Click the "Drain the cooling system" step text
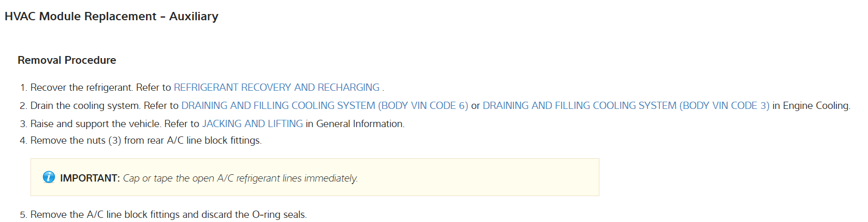The height and width of the screenshot is (222, 868). [85, 106]
